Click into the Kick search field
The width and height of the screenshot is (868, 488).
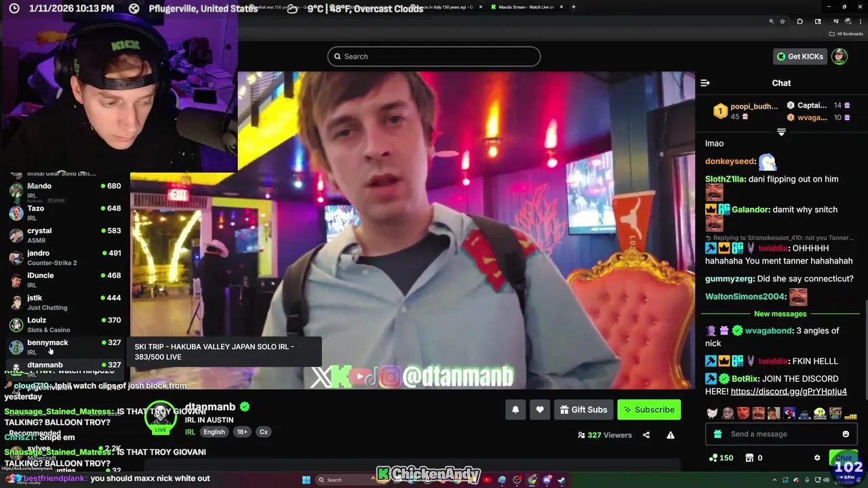[434, 56]
